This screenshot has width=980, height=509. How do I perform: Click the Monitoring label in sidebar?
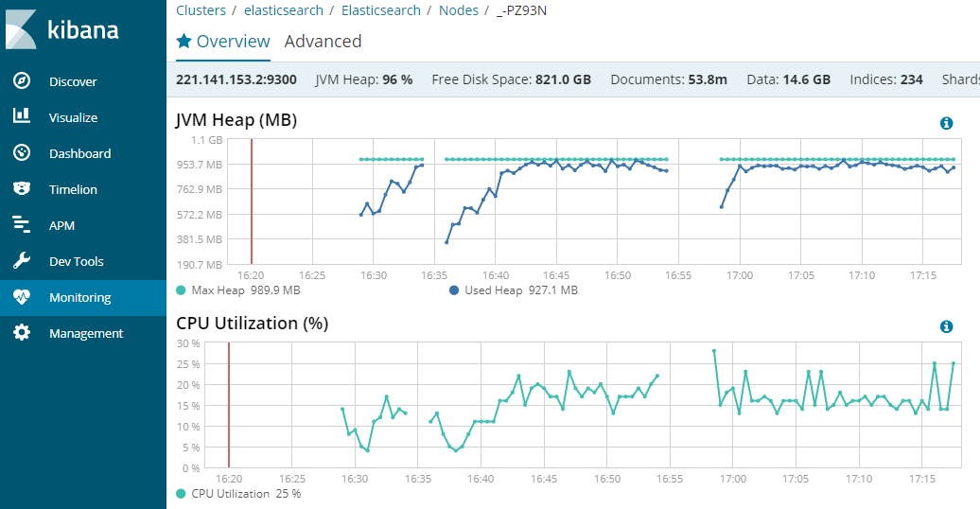(80, 298)
